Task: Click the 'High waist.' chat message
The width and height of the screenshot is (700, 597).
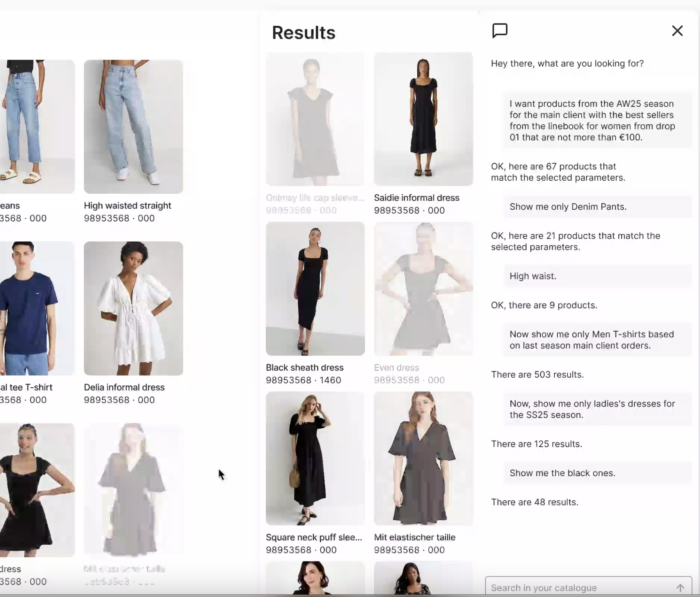Action: (597, 276)
